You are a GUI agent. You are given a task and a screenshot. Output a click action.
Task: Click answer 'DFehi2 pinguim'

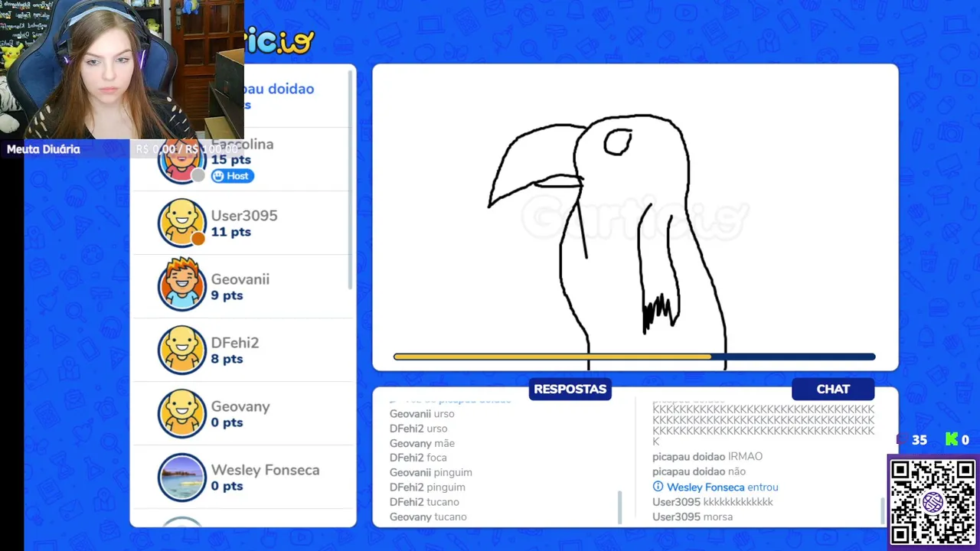click(427, 487)
